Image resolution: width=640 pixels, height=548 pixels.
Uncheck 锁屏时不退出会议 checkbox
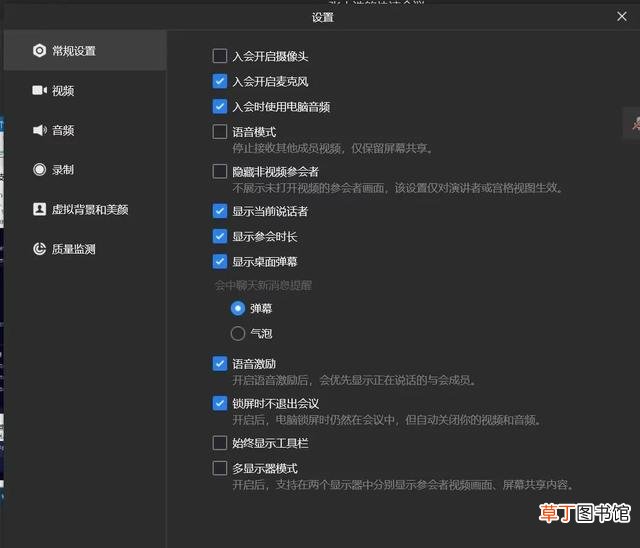coord(220,403)
